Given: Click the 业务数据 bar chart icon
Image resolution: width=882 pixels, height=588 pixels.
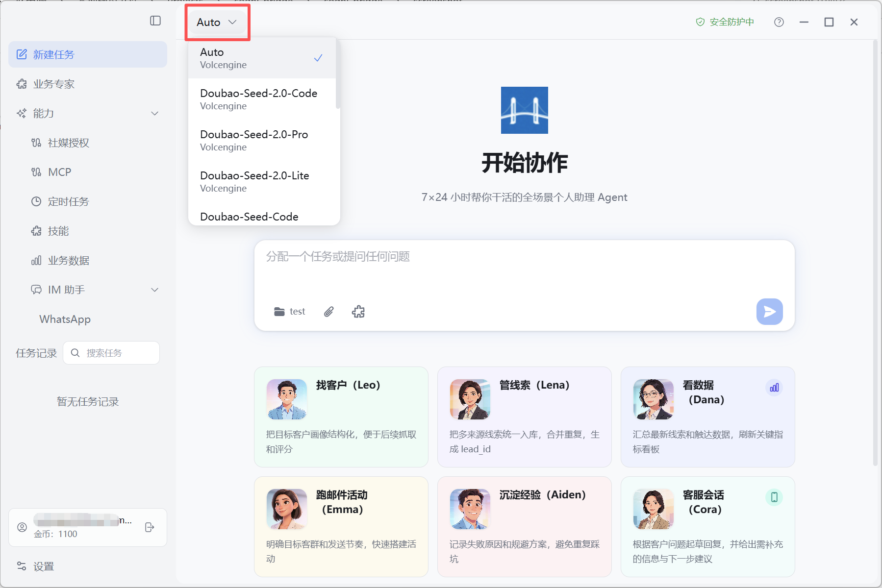Looking at the screenshot, I should 36,260.
